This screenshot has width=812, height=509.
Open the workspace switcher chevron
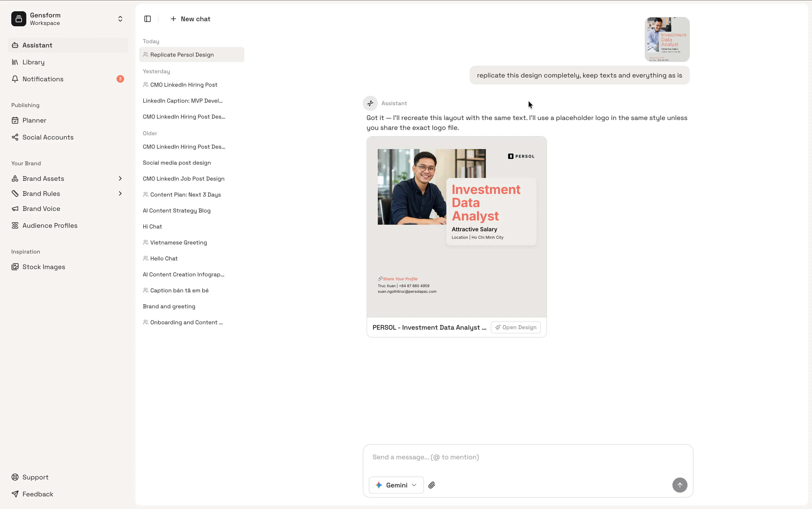(120, 19)
